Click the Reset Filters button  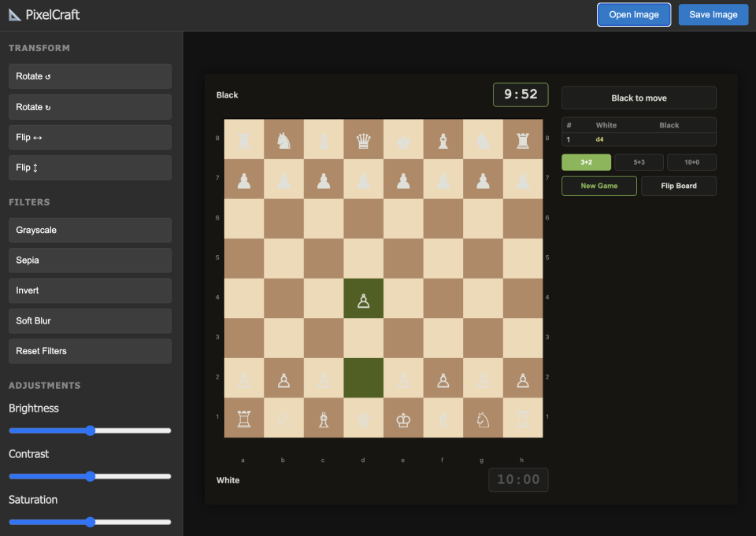coord(90,351)
